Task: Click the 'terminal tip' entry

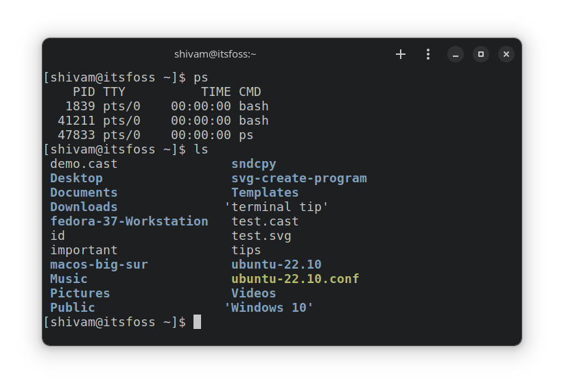Action: coord(277,207)
